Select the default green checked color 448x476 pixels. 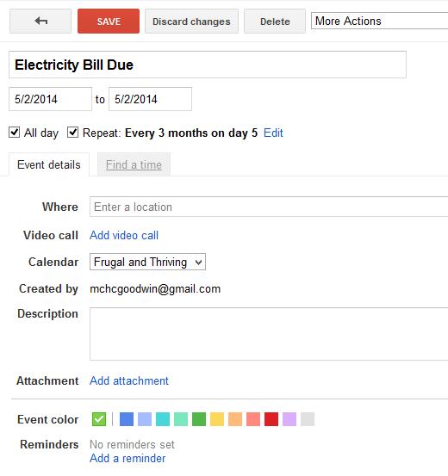(x=99, y=419)
